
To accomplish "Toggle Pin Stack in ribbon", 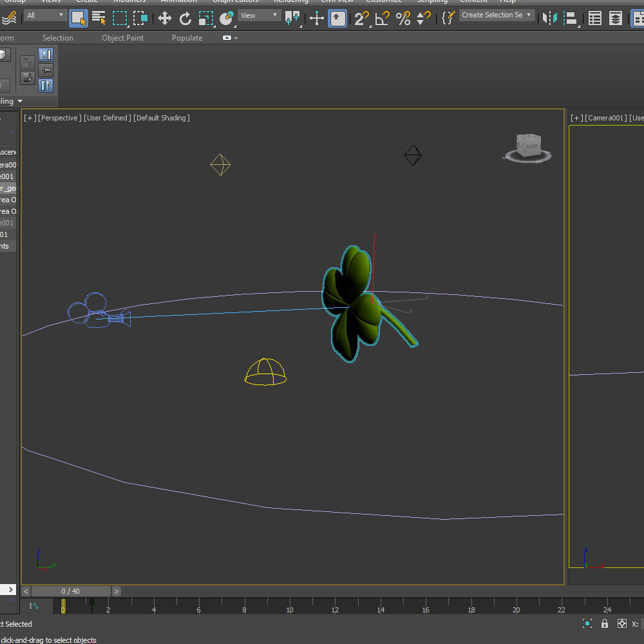I will (x=46, y=70).
